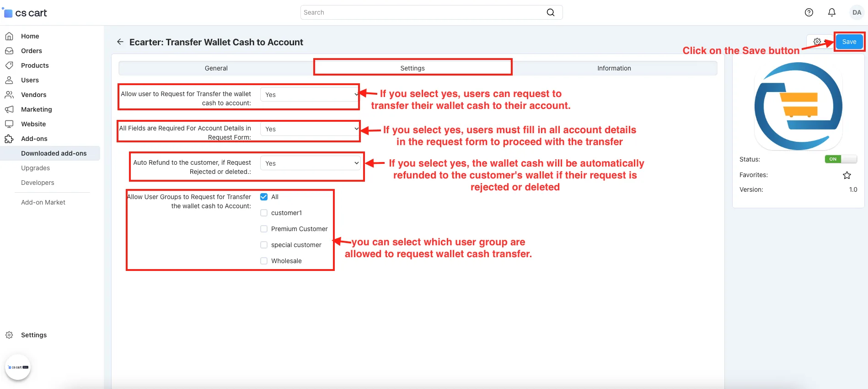Open Website in the sidebar
This screenshot has height=389, width=868.
[33, 124]
